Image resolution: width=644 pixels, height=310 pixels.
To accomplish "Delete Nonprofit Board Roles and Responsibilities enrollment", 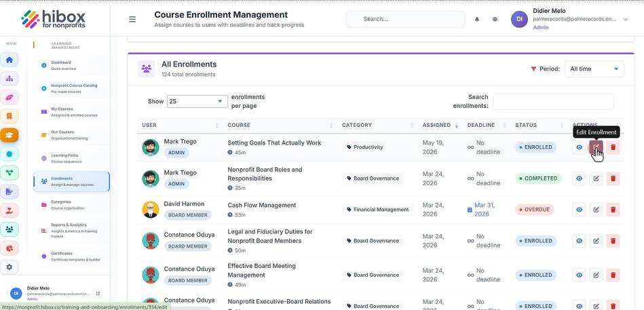I will click(613, 178).
